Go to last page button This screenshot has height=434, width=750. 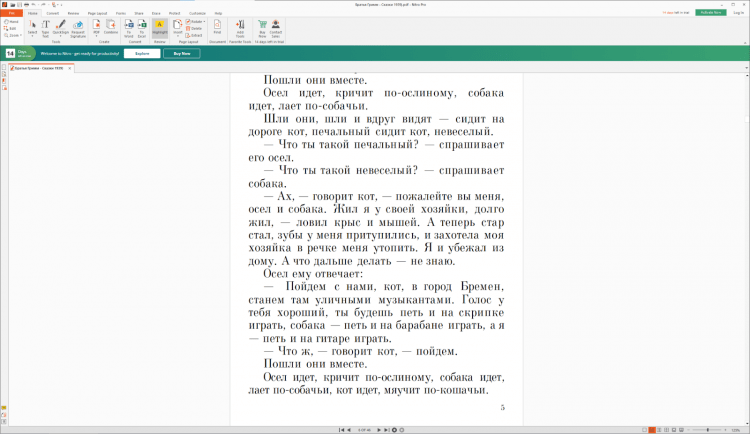(x=386, y=430)
